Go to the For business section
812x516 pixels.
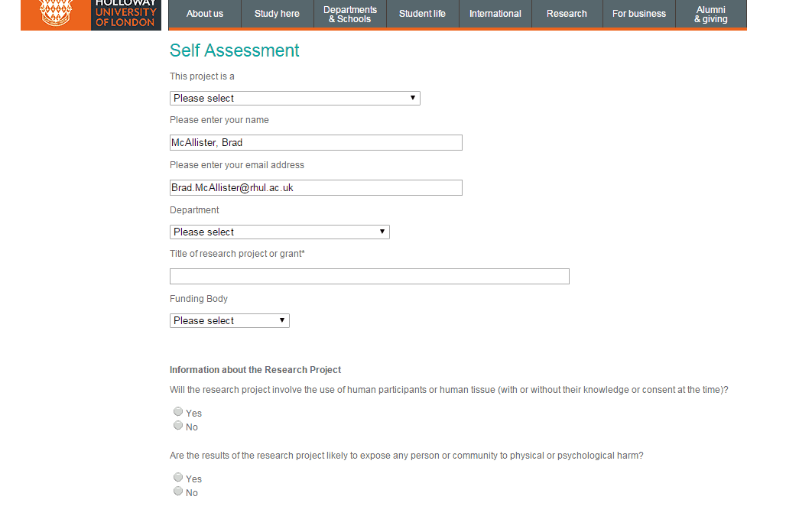coord(639,14)
